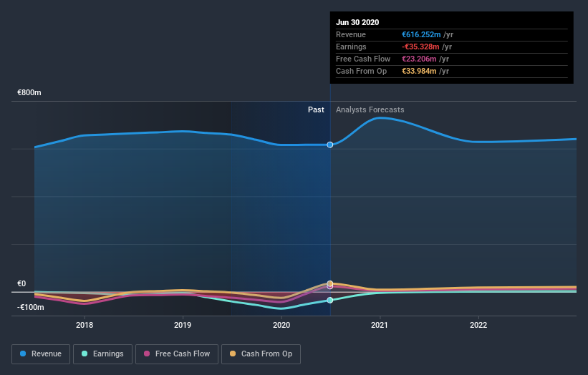Click the Free Cash Flow label in tooltip

363,59
